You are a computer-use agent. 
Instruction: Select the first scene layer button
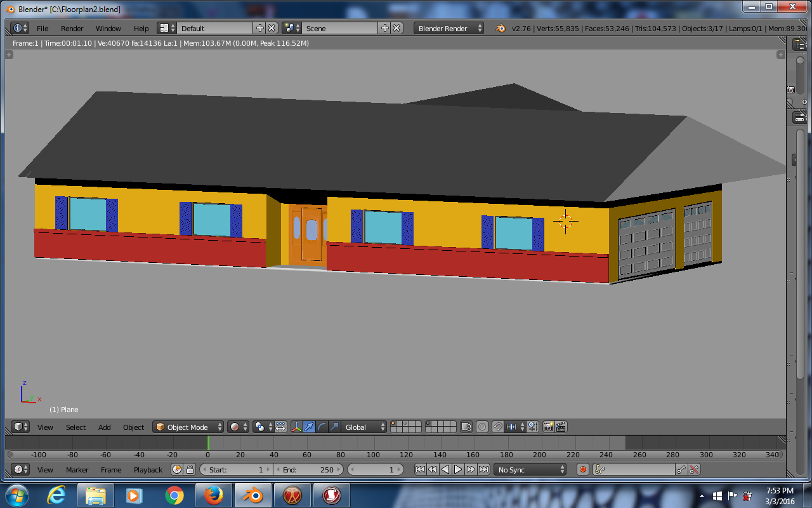tap(394, 424)
